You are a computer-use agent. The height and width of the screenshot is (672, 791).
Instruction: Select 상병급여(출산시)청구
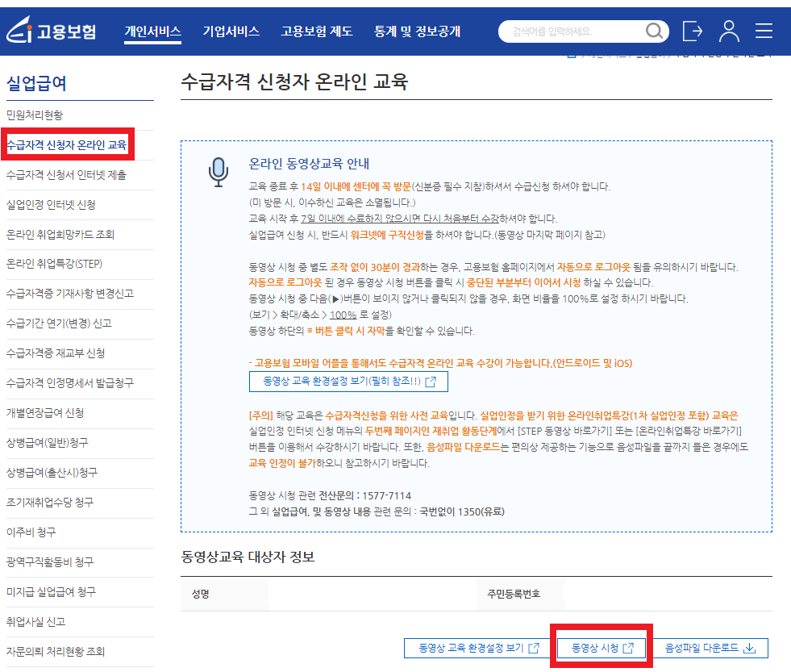(52, 472)
